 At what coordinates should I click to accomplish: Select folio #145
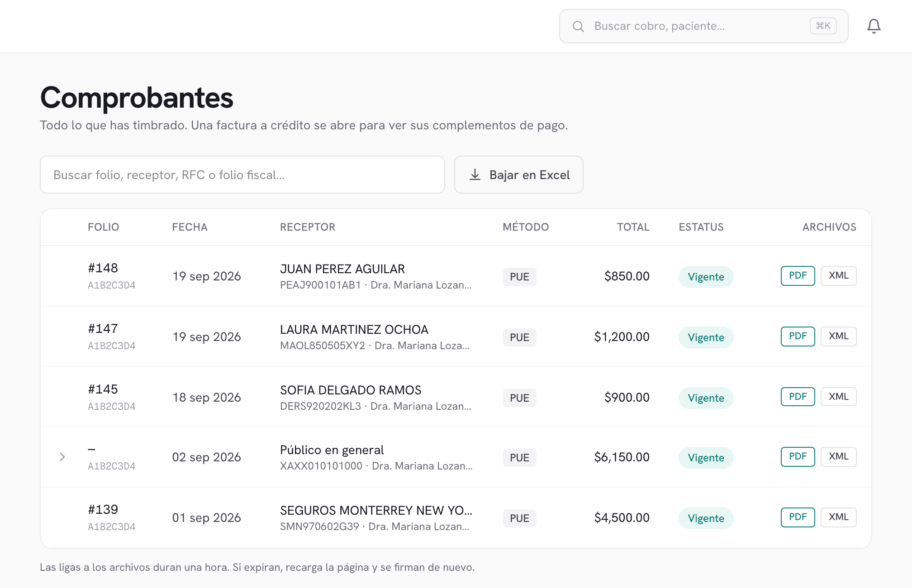coord(103,389)
